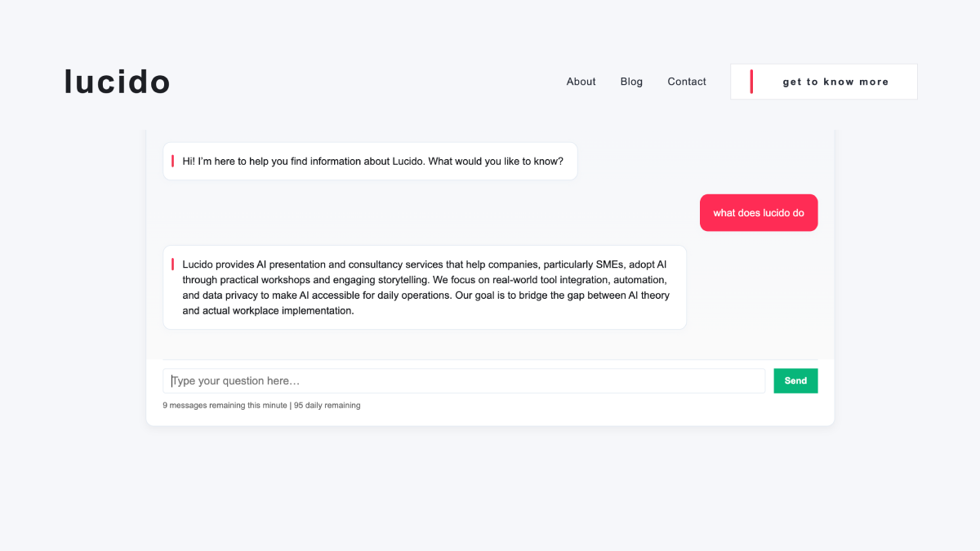Click the Lucido services description message
The width and height of the screenshot is (980, 551).
425,287
